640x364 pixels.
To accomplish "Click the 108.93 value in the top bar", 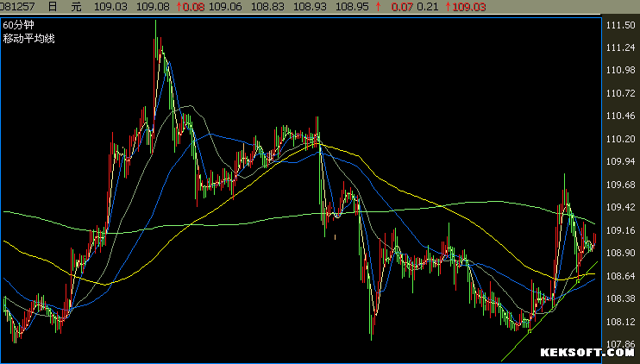I will (310, 7).
